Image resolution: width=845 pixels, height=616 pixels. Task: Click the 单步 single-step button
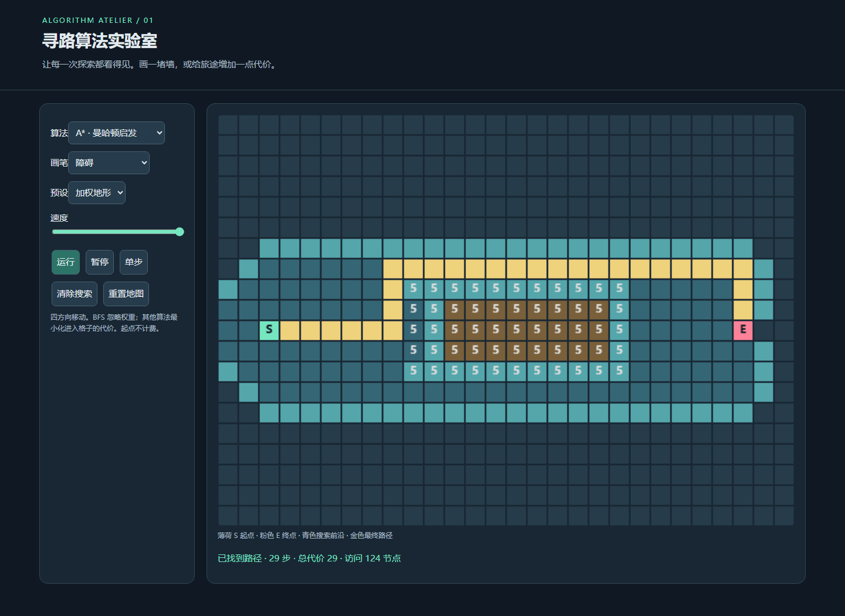pyautogui.click(x=134, y=262)
